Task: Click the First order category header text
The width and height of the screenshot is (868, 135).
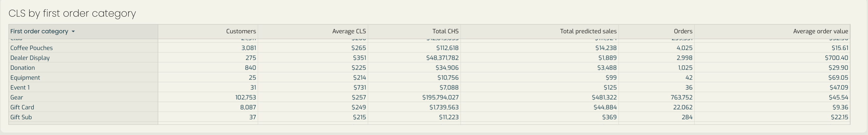Action: (39, 31)
